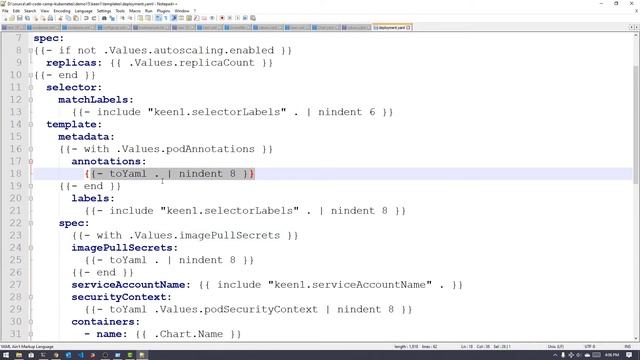The height and width of the screenshot is (360, 640).
Task: Click the Print toolbar icon
Action: coord(50,18)
